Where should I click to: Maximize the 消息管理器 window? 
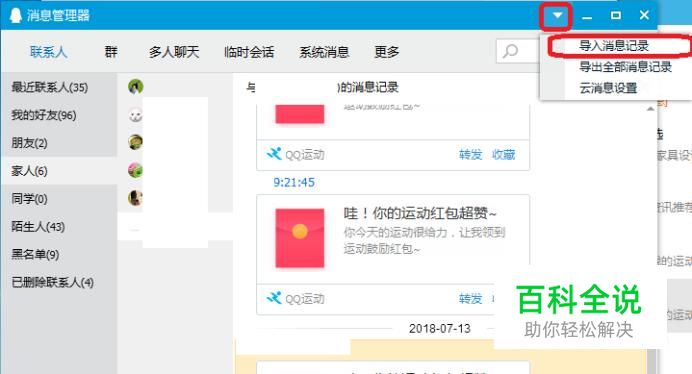pos(616,16)
